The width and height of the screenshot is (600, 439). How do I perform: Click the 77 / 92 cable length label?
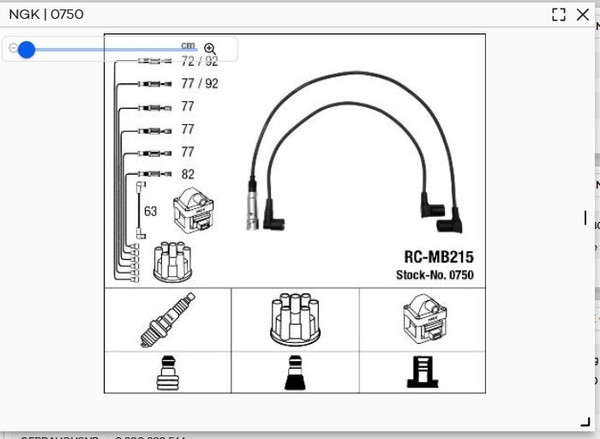click(x=200, y=84)
